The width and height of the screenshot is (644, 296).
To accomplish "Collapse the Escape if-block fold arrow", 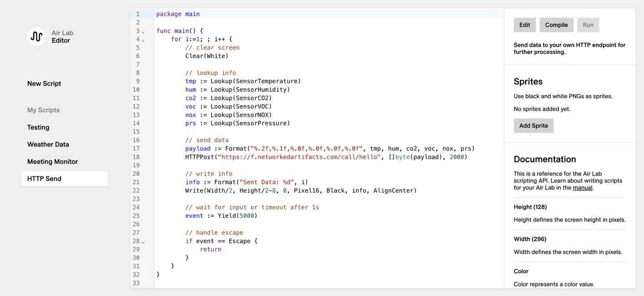I will click(x=143, y=241).
